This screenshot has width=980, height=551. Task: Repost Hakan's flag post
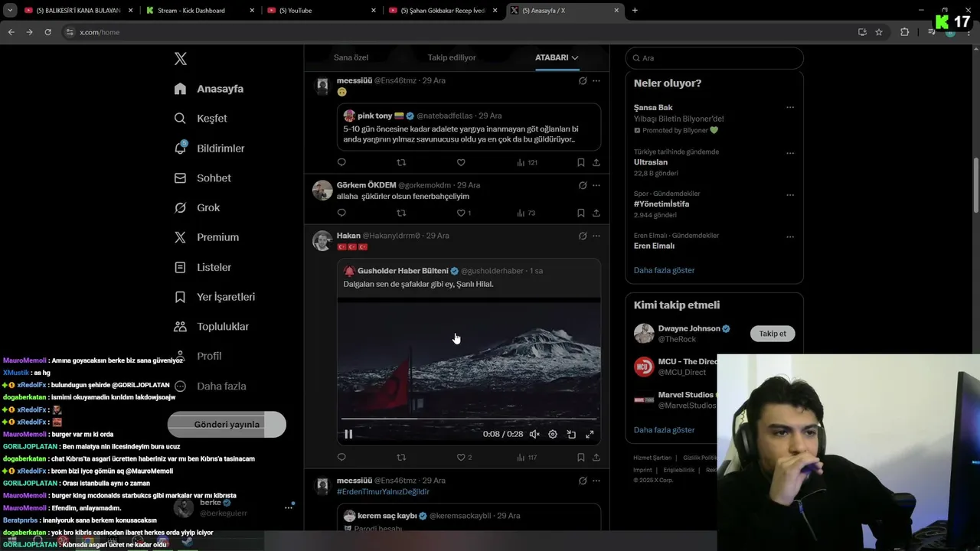(x=401, y=457)
